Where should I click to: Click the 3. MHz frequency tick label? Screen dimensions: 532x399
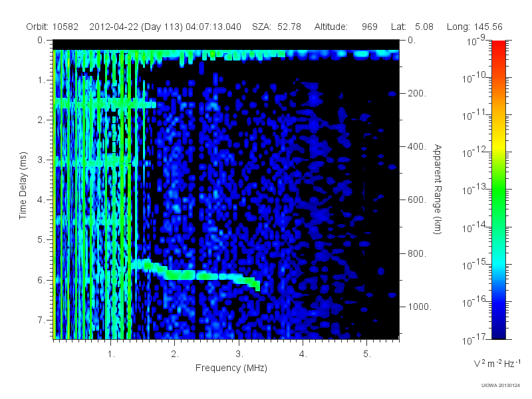pyautogui.click(x=239, y=354)
